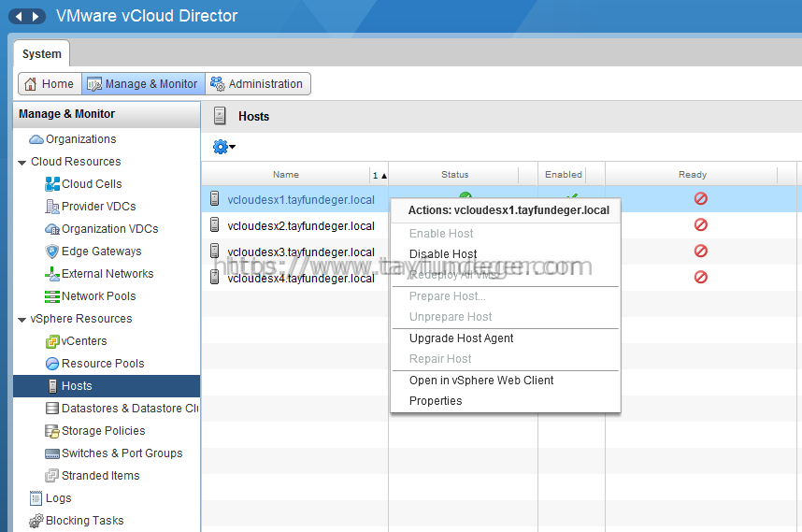The height and width of the screenshot is (532, 802).
Task: Click the vcloudesx1 host server icon
Action: [x=215, y=199]
